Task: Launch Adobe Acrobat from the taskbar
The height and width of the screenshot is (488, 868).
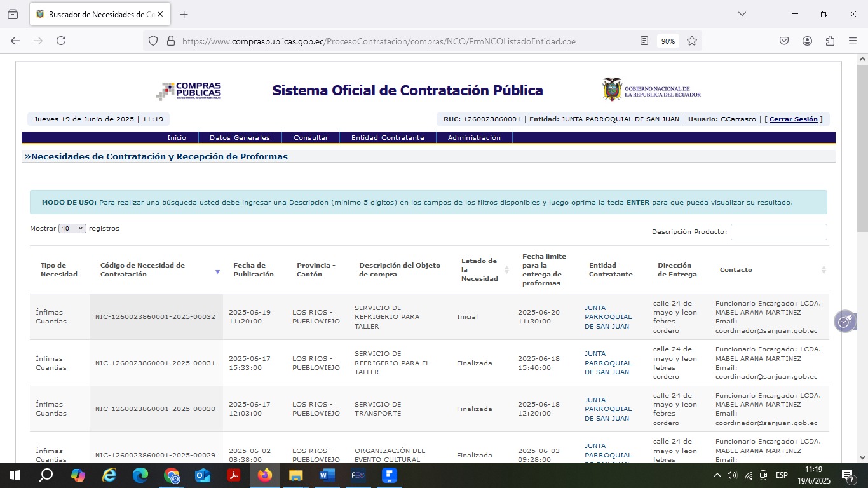Action: click(234, 475)
